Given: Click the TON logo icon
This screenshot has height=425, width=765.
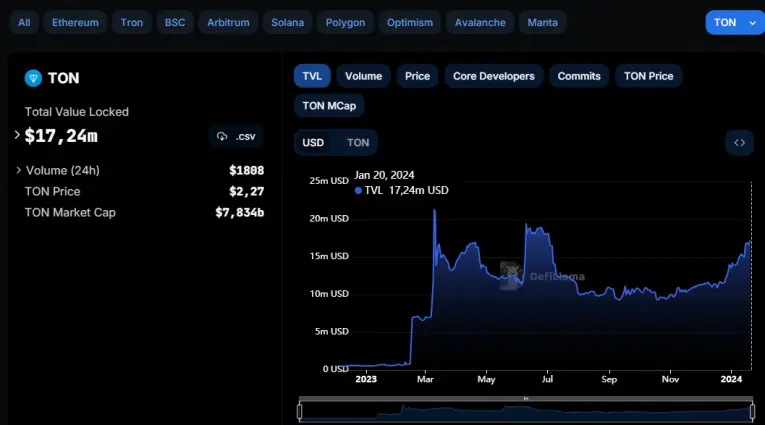Looking at the screenshot, I should [x=33, y=78].
